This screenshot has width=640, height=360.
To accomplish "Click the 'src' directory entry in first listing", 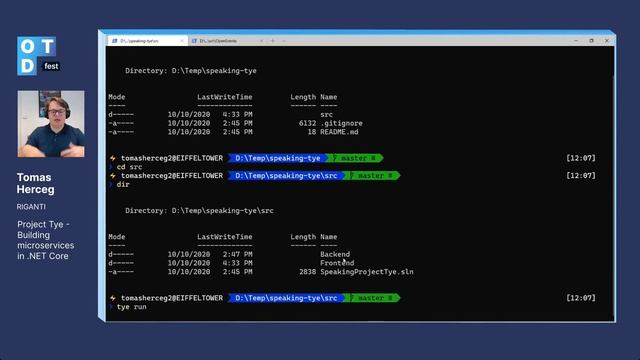I will coord(327,115).
